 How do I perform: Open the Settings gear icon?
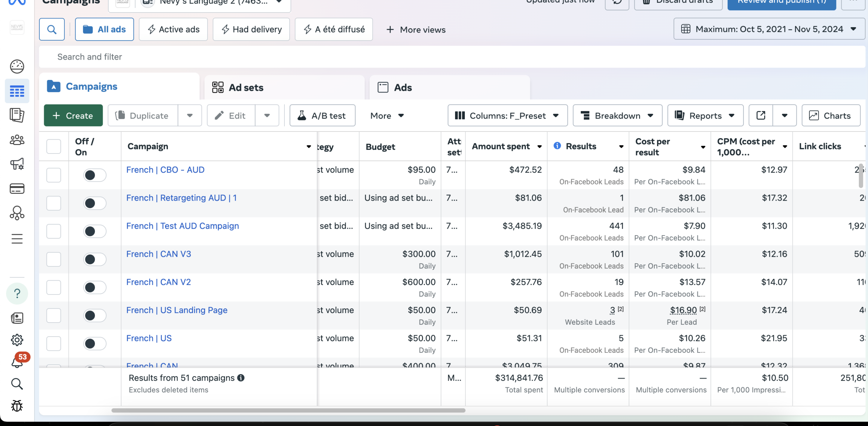(x=17, y=340)
